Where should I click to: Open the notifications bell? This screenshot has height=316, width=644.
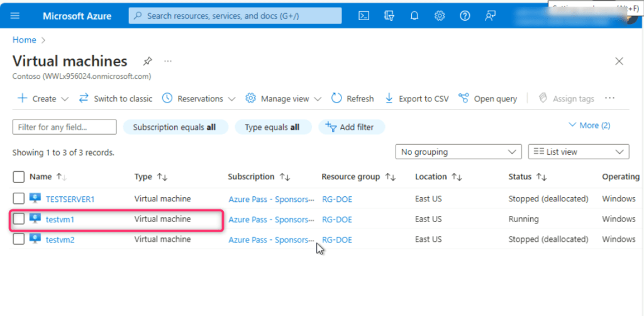coord(414,16)
